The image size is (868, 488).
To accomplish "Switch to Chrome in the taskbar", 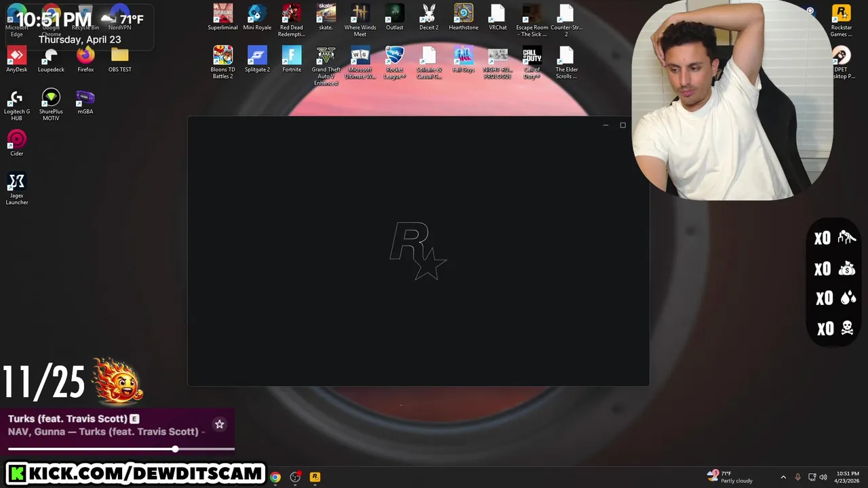I will click(275, 477).
